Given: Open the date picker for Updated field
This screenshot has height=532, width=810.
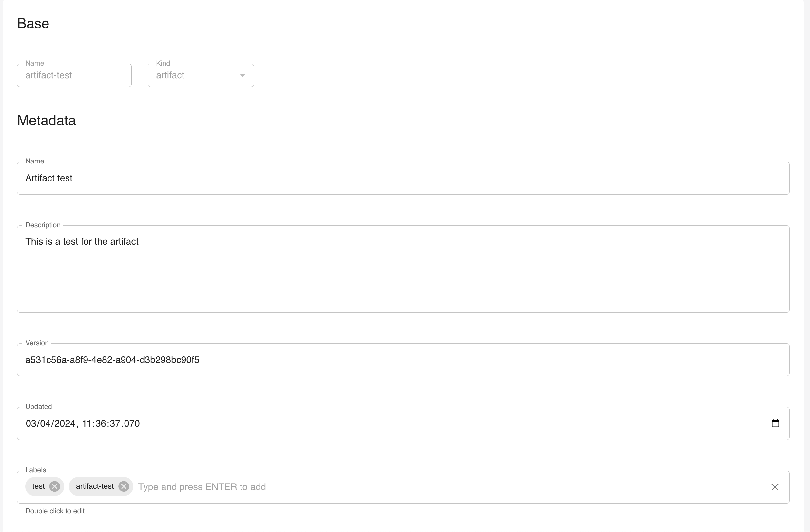Looking at the screenshot, I should pos(775,423).
